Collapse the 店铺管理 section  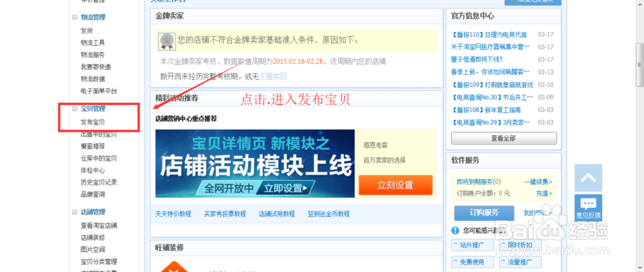(x=75, y=212)
